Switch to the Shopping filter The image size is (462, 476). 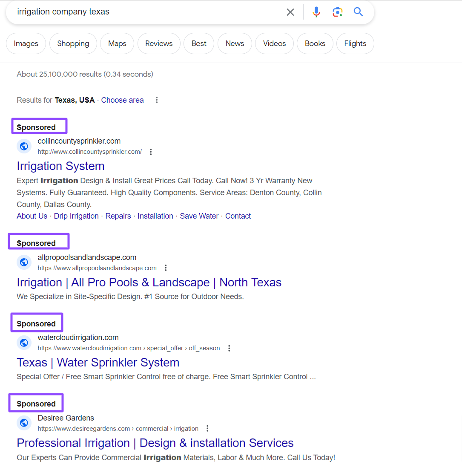pyautogui.click(x=73, y=43)
